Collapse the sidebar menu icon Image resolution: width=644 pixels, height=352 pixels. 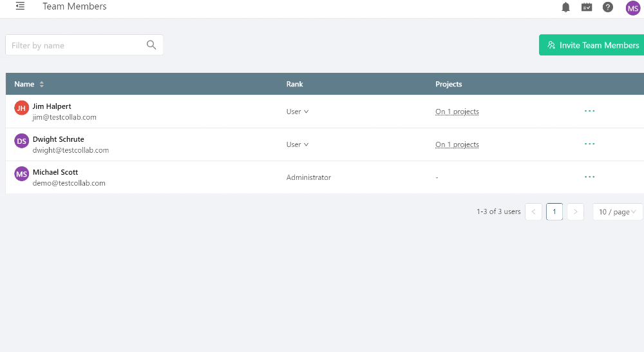[x=20, y=6]
